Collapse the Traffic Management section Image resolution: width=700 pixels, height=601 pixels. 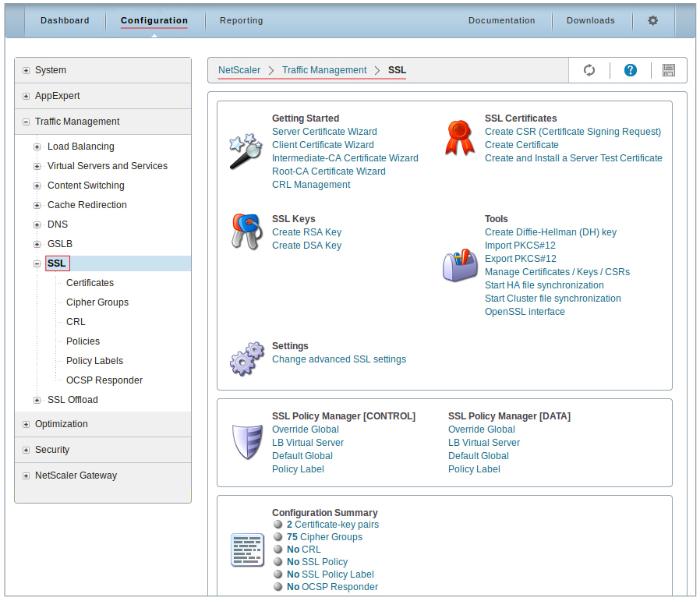coord(26,122)
